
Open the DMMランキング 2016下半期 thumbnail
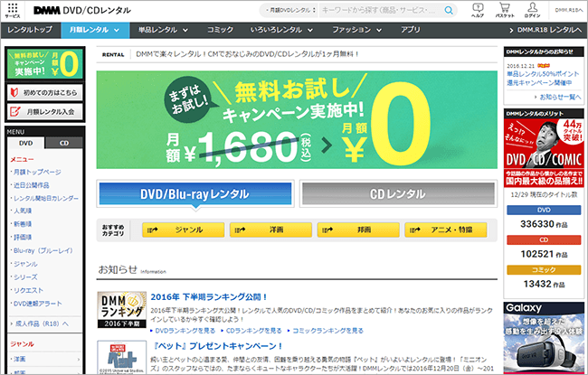coord(122,310)
